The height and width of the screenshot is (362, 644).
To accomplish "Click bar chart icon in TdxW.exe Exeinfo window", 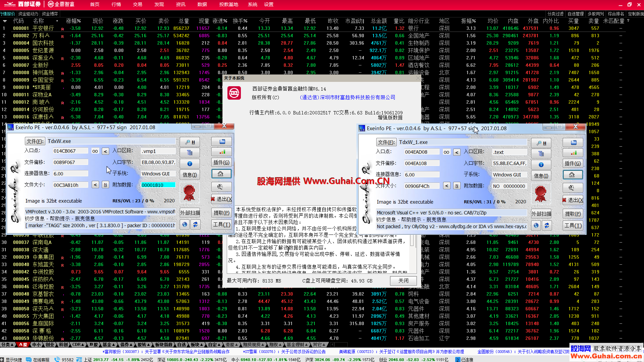I will pyautogui.click(x=222, y=152).
